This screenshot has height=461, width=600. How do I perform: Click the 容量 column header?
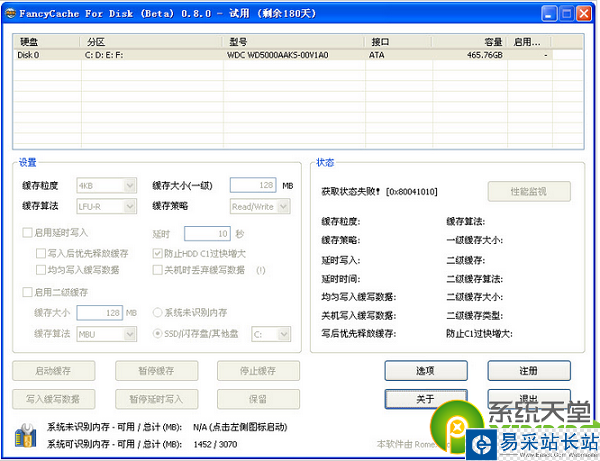click(470, 42)
